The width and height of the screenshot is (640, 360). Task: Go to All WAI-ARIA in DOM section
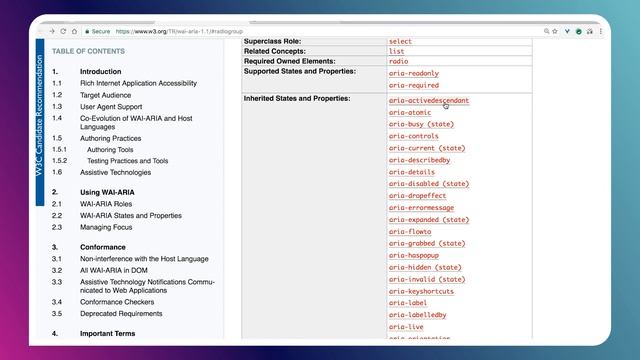coord(113,271)
